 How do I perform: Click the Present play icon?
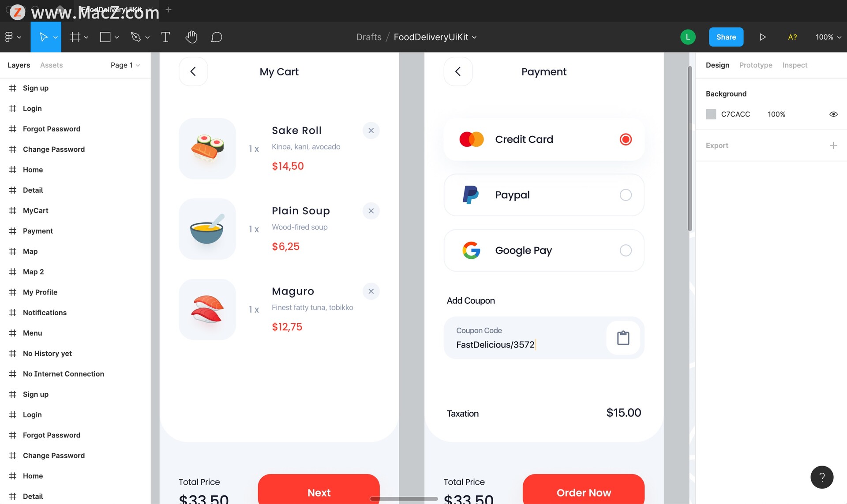click(763, 37)
